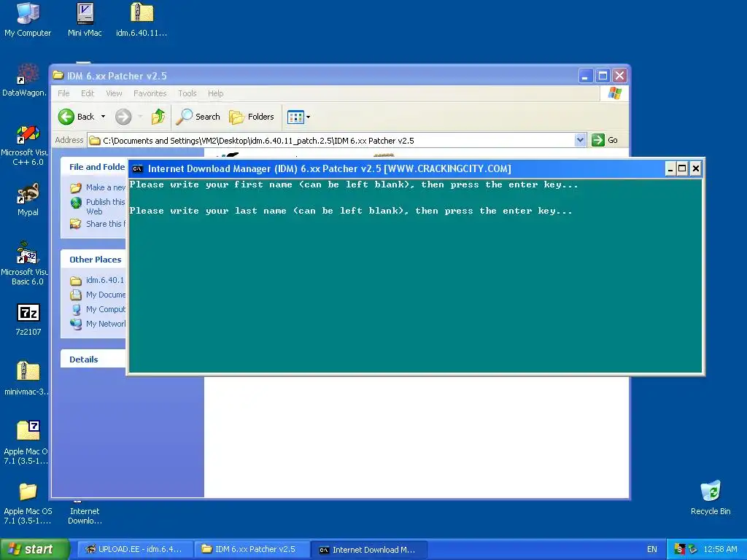
Task: Open the View menu
Action: pyautogui.click(x=114, y=93)
